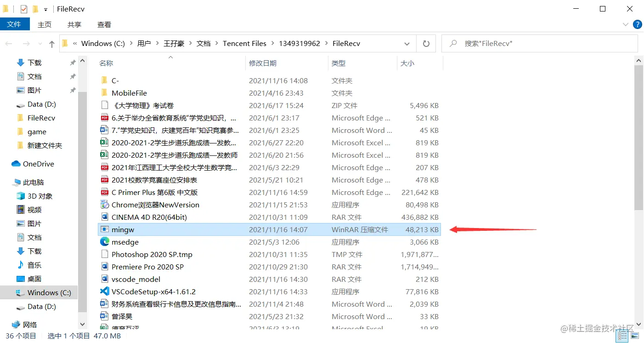Image resolution: width=644 pixels, height=343 pixels.
Task: Go back with the Back arrow
Action: coord(9,44)
